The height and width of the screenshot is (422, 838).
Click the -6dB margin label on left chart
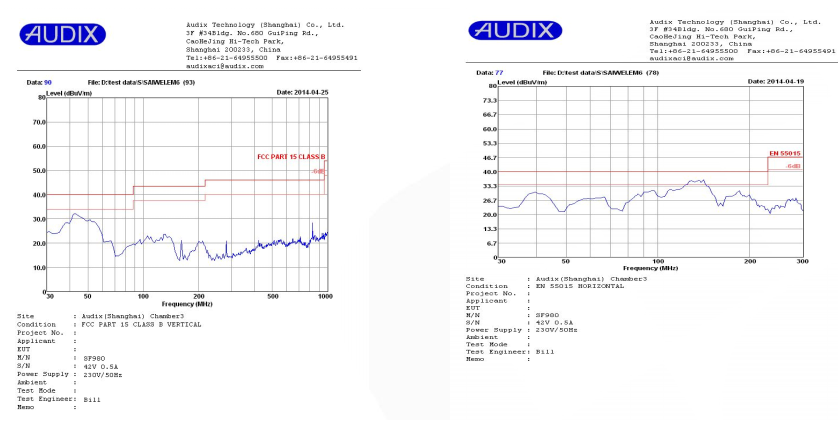click(x=319, y=172)
